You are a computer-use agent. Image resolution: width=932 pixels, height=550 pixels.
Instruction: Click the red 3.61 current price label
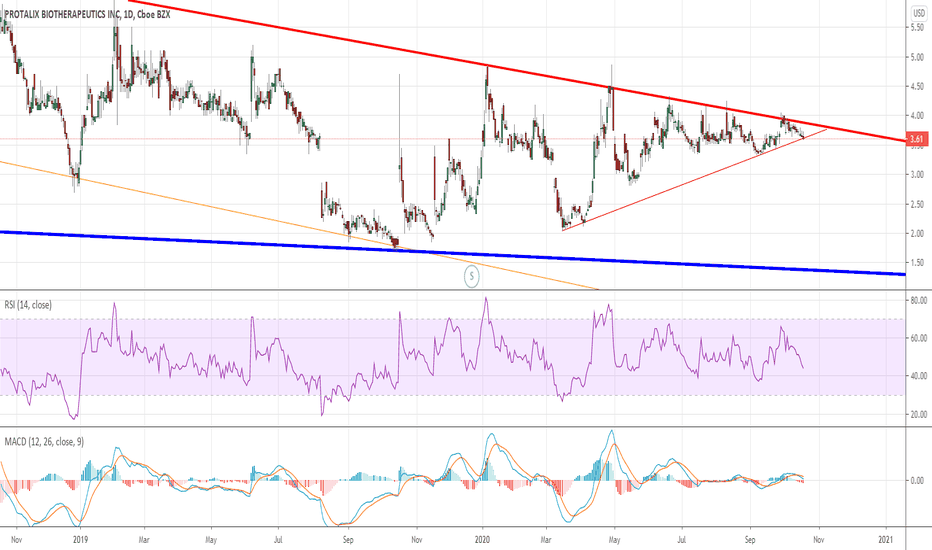click(917, 139)
